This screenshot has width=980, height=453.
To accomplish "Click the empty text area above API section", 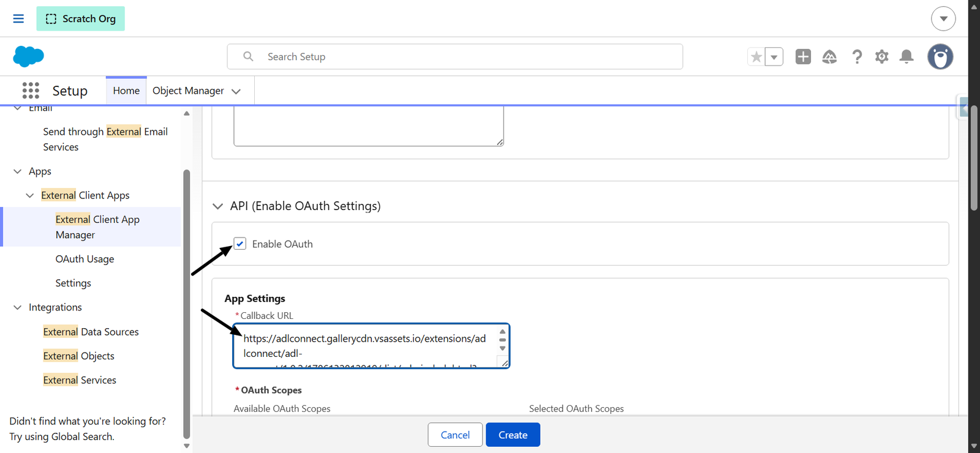I will point(369,126).
